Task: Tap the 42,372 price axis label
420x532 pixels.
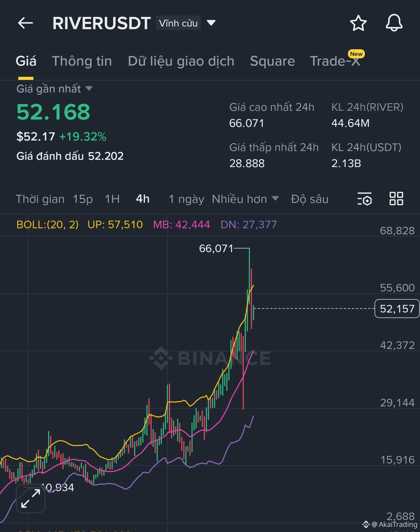Action: coord(397,345)
